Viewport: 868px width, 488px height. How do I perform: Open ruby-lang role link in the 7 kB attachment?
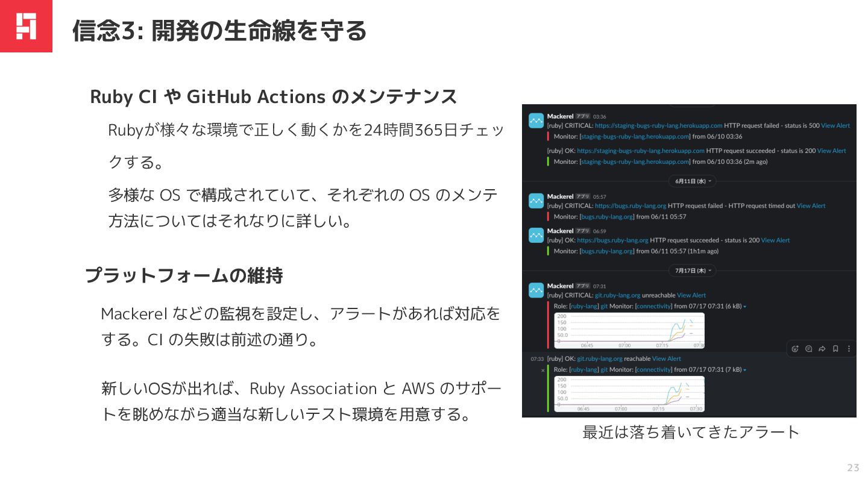tap(583, 369)
